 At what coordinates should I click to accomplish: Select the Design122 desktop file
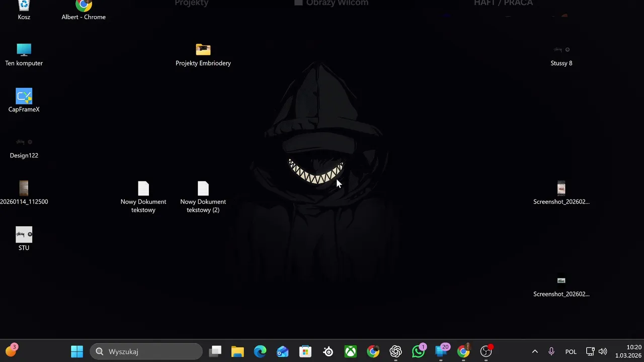pyautogui.click(x=24, y=147)
